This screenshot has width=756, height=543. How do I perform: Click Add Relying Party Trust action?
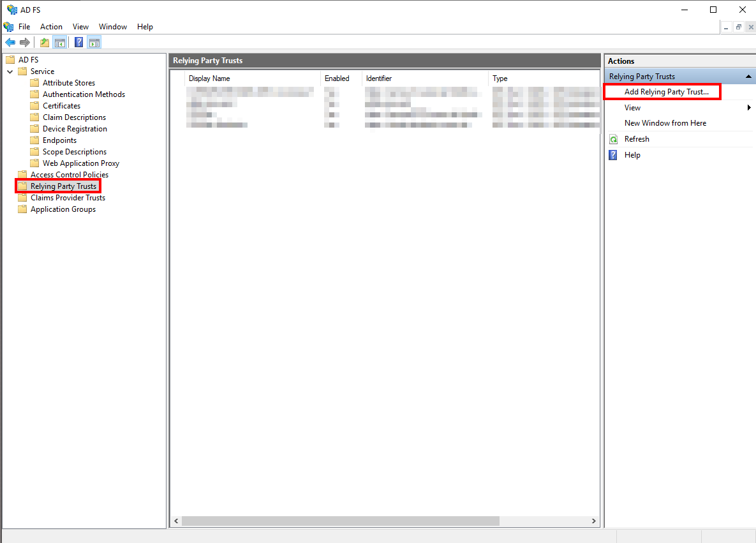click(666, 92)
